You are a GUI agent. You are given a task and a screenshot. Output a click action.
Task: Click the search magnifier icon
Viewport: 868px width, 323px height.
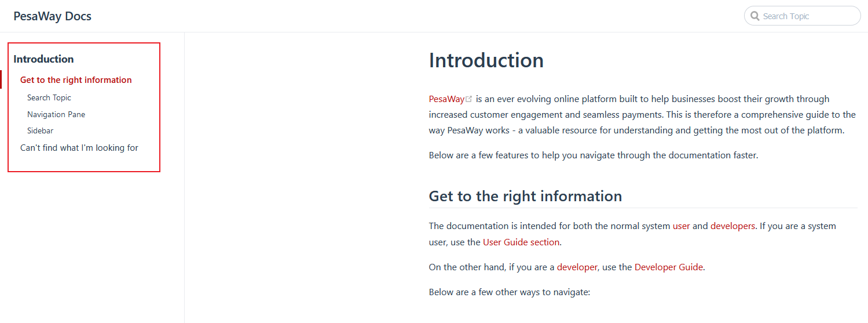point(755,16)
